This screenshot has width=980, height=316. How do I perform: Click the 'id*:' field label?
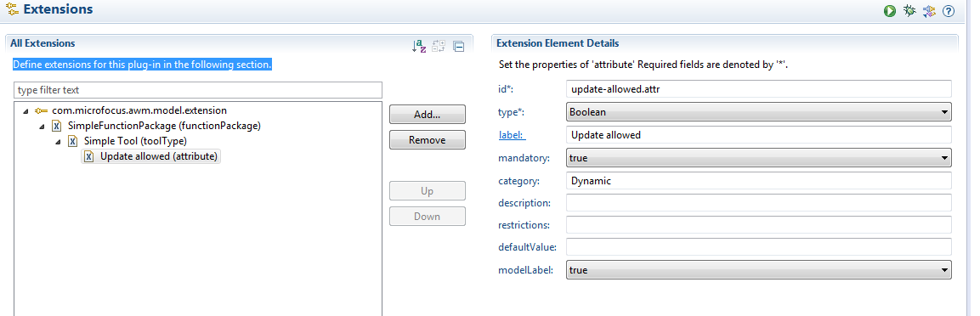pyautogui.click(x=506, y=89)
